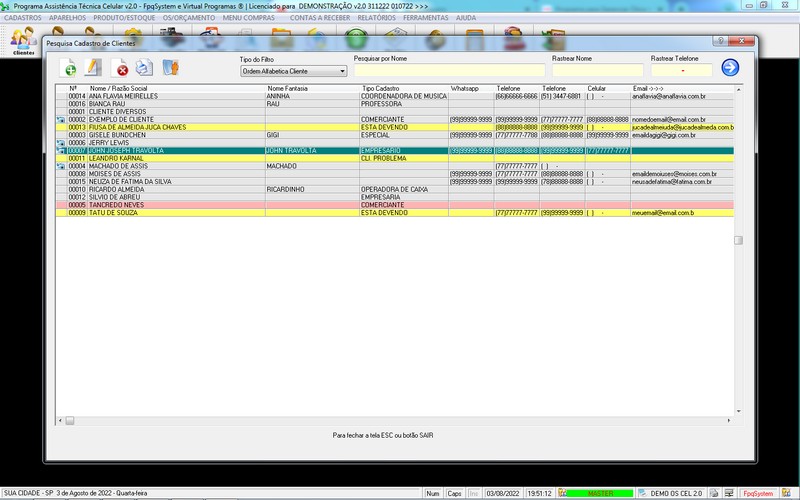Click the vertical scrollbar down arrow
Image resolution: width=800 pixels, height=500 pixels.
[x=739, y=412]
